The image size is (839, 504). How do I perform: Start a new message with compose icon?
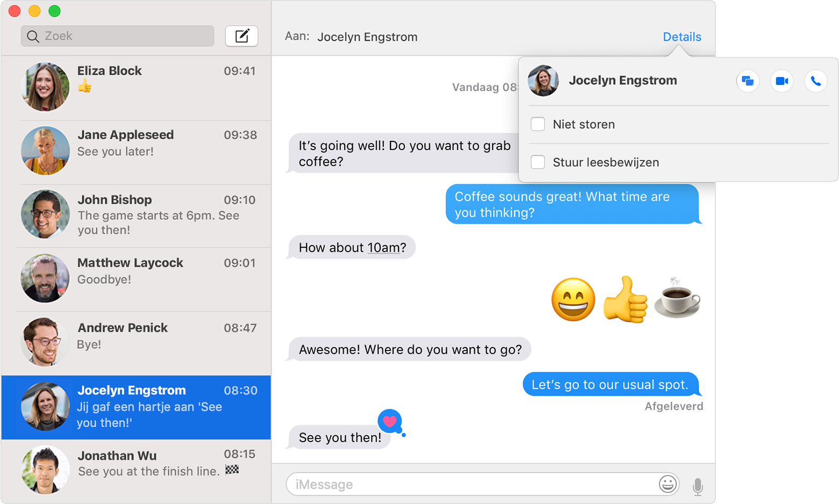241,36
